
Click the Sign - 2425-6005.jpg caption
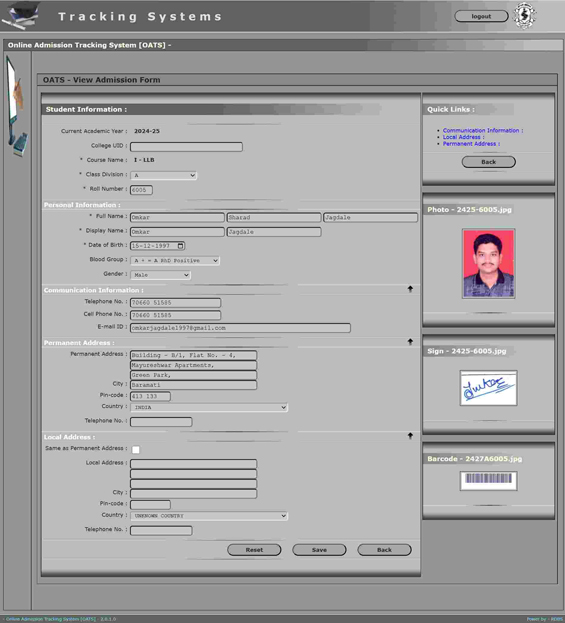pyautogui.click(x=467, y=351)
